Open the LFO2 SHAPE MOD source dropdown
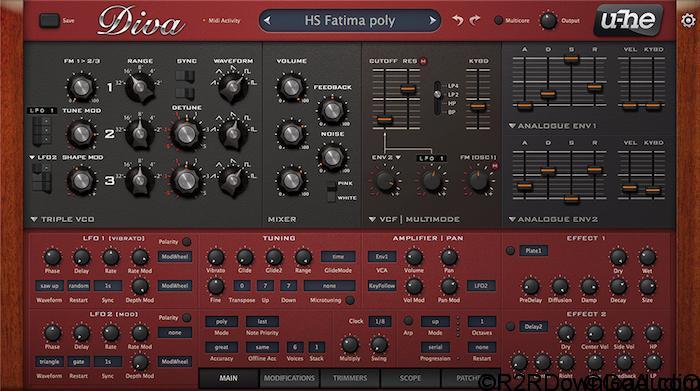Screen dimensions: 700x391 point(44,158)
